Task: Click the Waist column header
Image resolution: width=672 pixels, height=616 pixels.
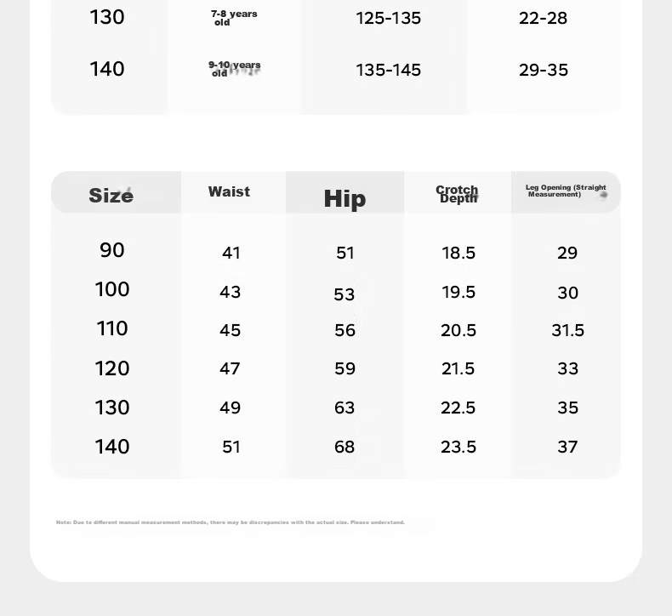Action: 230,191
